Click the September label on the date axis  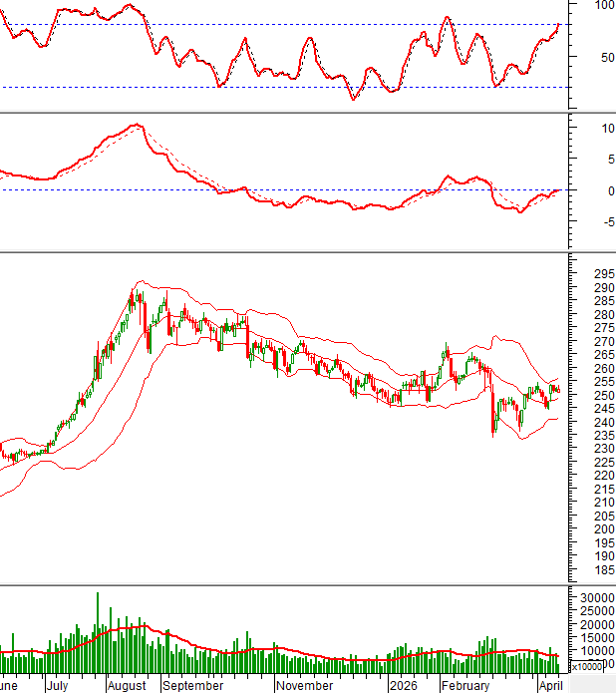coord(193,686)
